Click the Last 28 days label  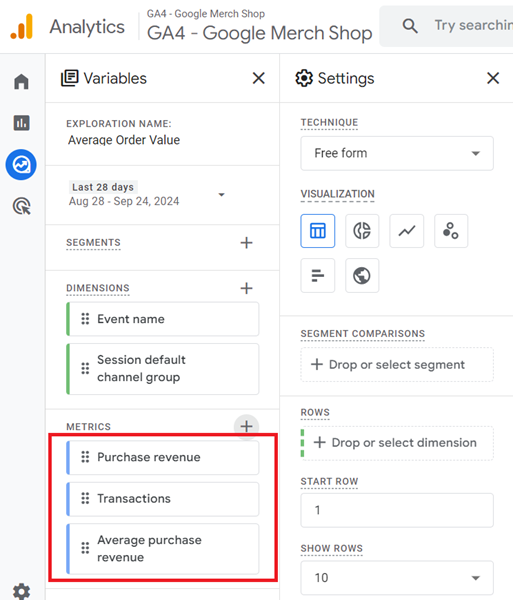[103, 187]
